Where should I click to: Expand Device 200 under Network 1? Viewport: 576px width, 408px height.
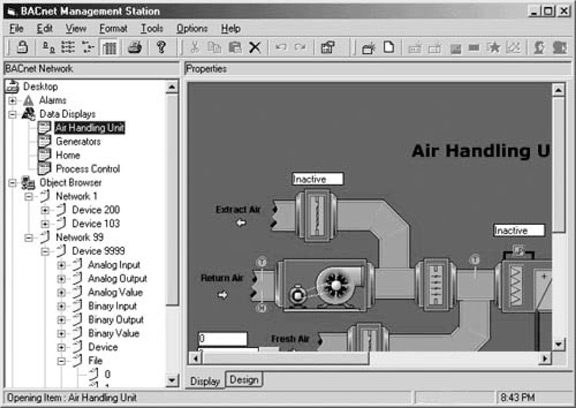click(x=45, y=210)
